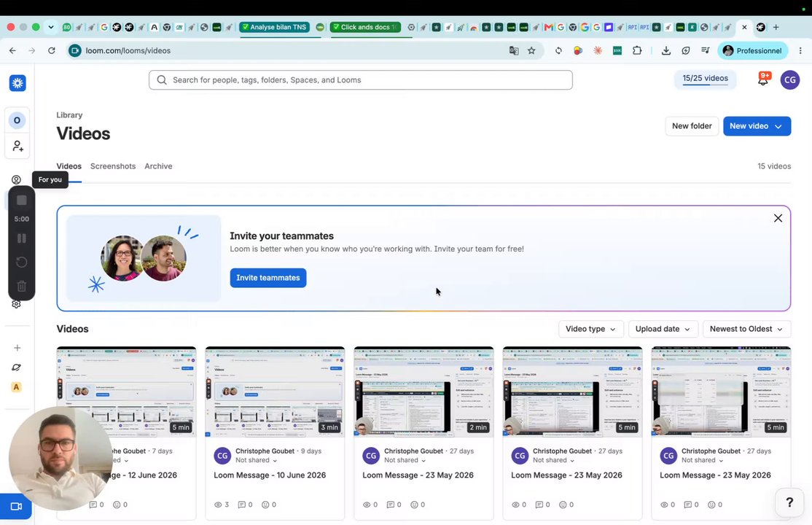
Task: Delete the recording using the trash icon
Action: [22, 286]
